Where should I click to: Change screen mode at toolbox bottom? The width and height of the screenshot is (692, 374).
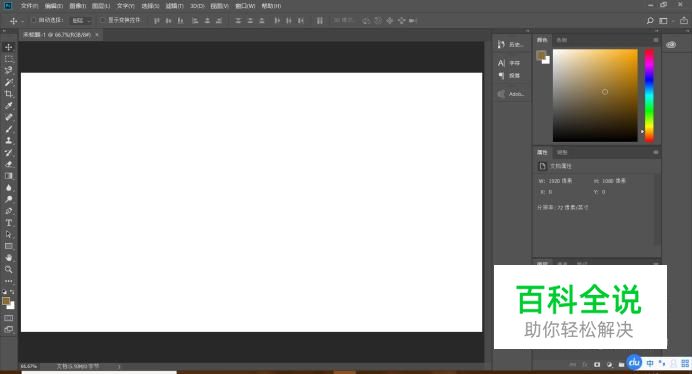click(x=8, y=329)
